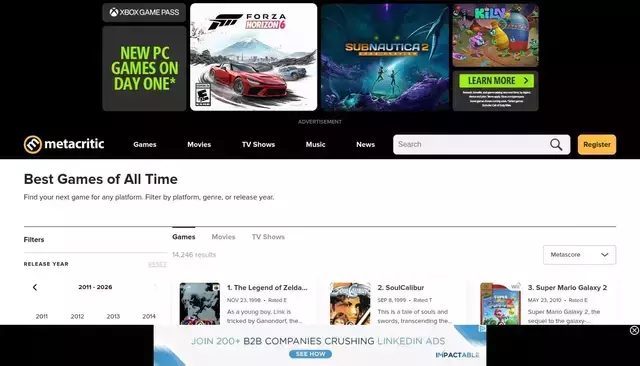Click the SoulCalibur cover thumbnail
This screenshot has width=640, height=366.
point(350,304)
